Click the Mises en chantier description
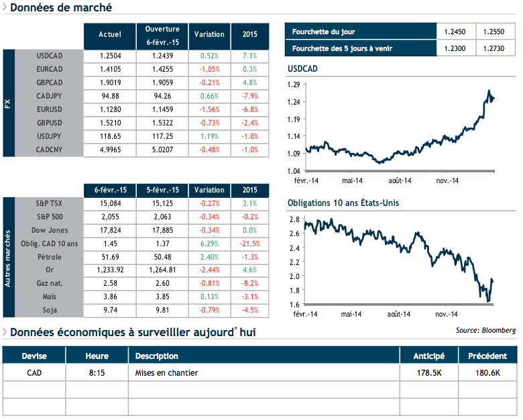523x420 pixels. click(166, 372)
